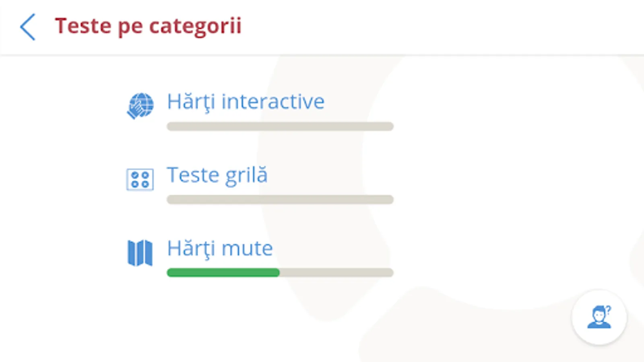Click the empty header area right of the title
Image resolution: width=644 pixels, height=362 pixels.
(x=443, y=27)
